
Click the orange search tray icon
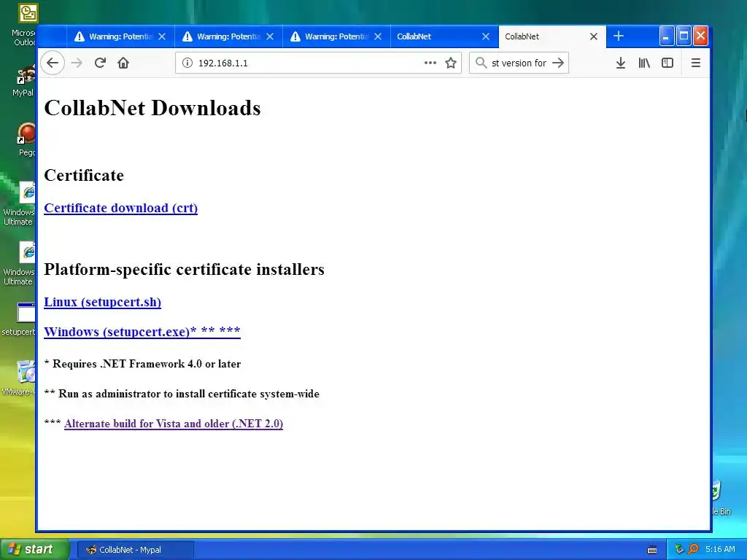[693, 550]
